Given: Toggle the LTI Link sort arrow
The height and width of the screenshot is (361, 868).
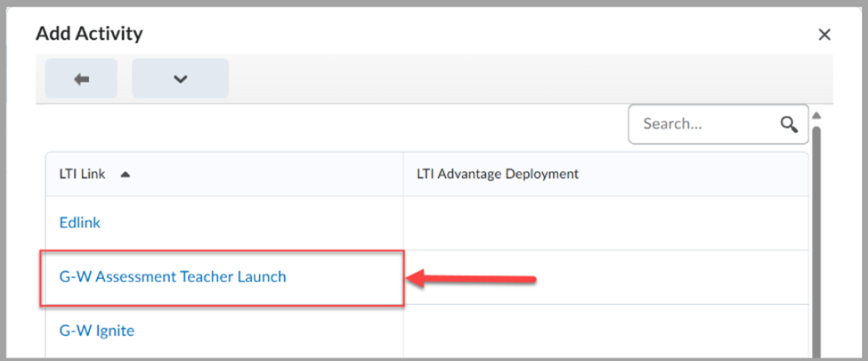Looking at the screenshot, I should pos(126,174).
